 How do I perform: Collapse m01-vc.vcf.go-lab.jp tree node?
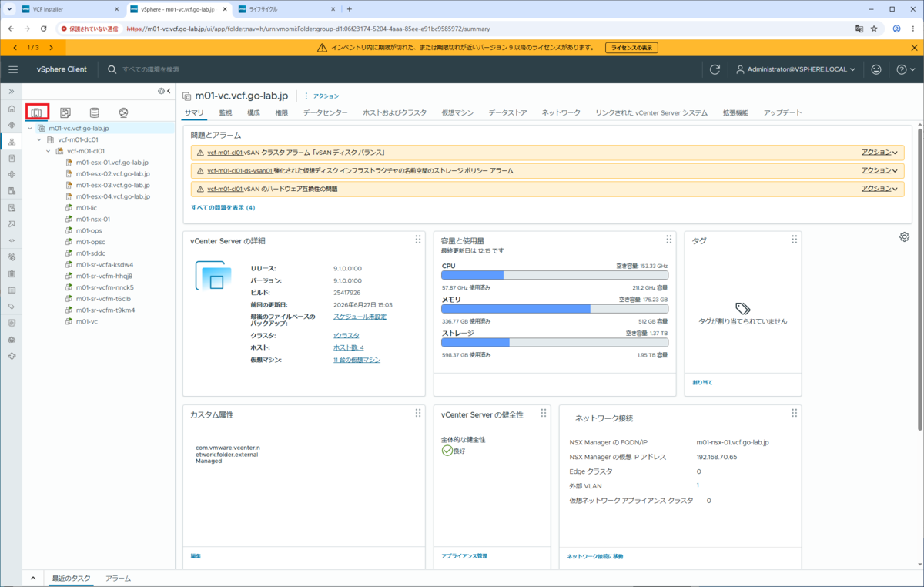tap(30, 129)
